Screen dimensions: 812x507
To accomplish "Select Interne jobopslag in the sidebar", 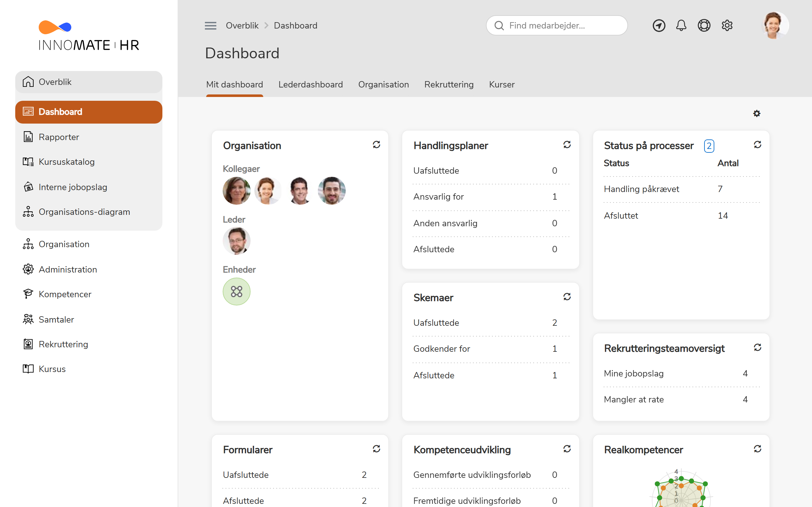I will [x=73, y=187].
